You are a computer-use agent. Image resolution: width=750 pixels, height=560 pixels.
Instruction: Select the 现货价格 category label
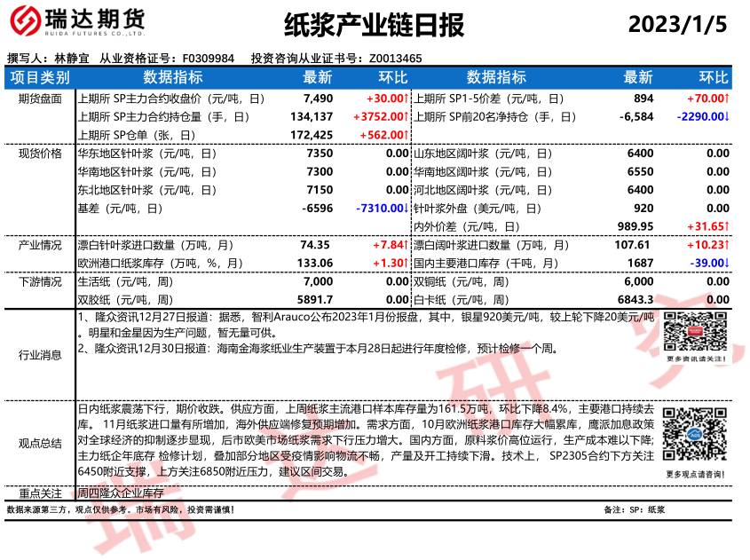tap(39, 154)
